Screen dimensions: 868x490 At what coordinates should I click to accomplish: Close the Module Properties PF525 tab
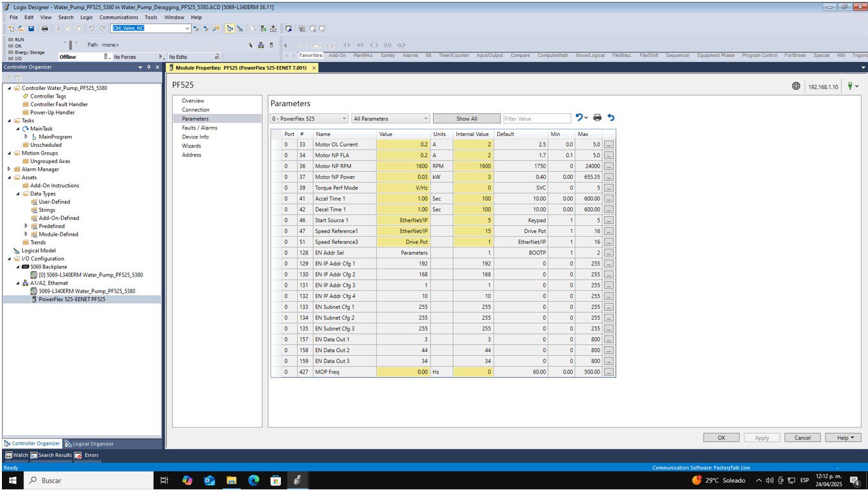tap(314, 68)
